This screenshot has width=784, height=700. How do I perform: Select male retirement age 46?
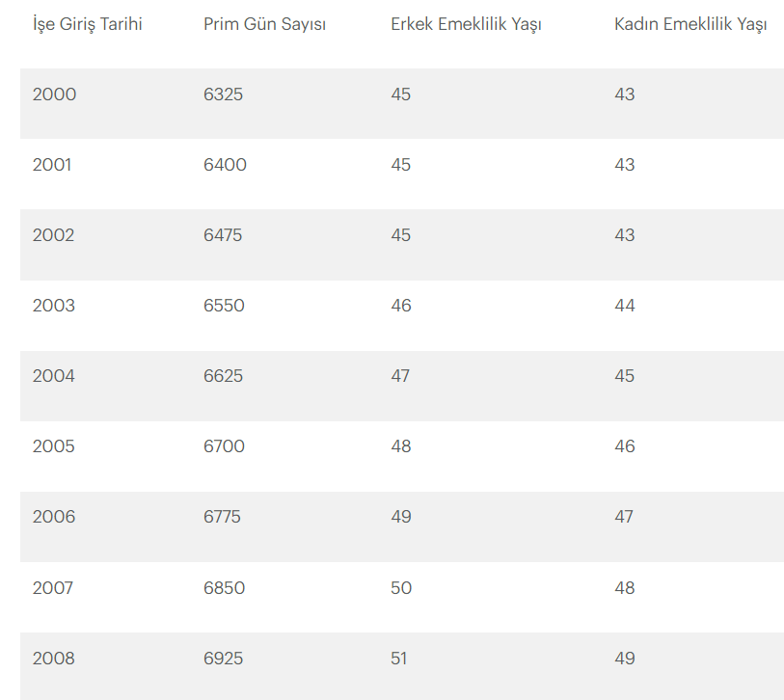tap(401, 306)
